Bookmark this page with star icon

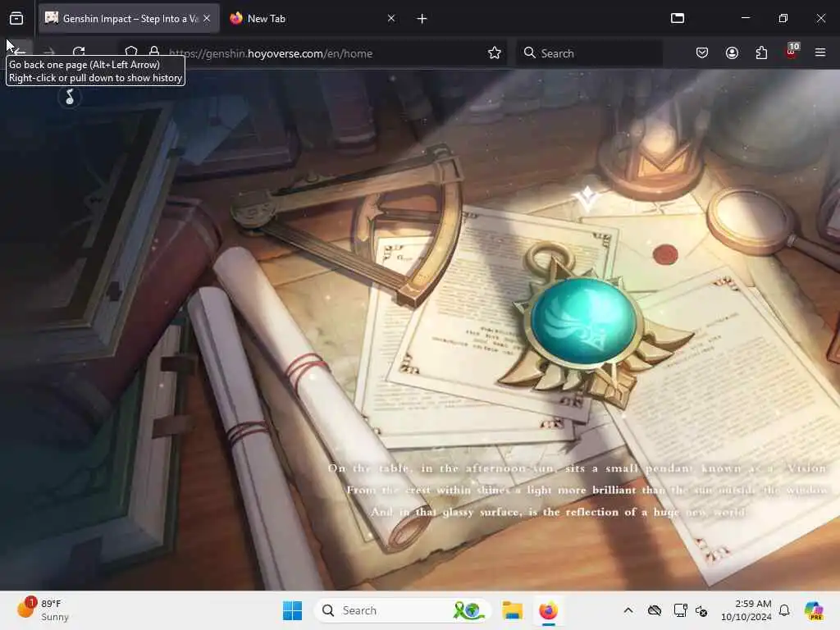[x=495, y=52]
